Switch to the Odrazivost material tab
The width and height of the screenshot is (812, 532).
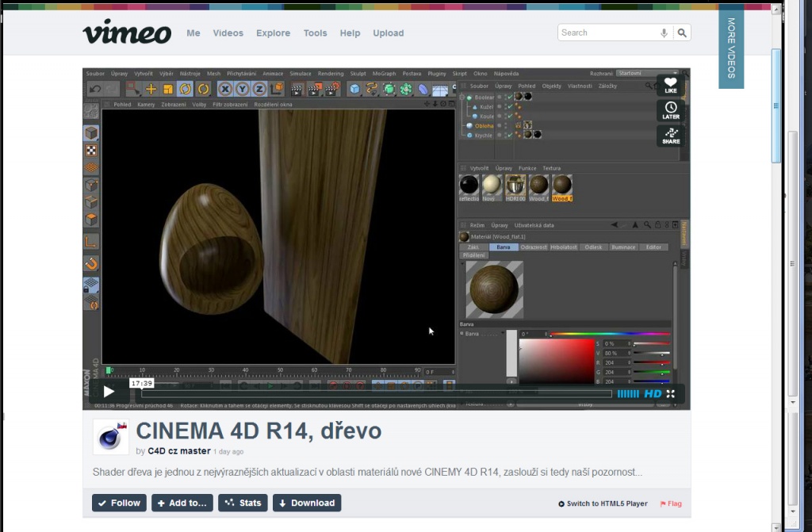tap(534, 247)
